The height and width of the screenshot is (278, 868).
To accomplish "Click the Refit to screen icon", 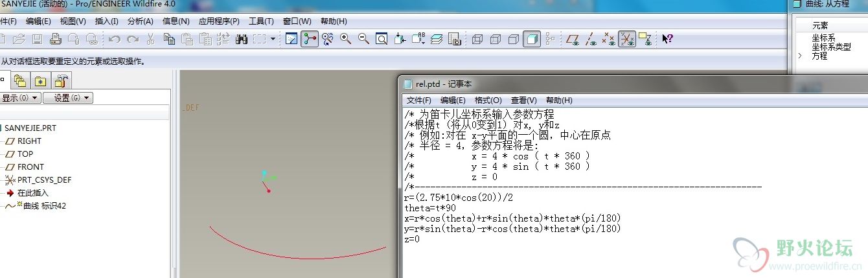I will (382, 39).
